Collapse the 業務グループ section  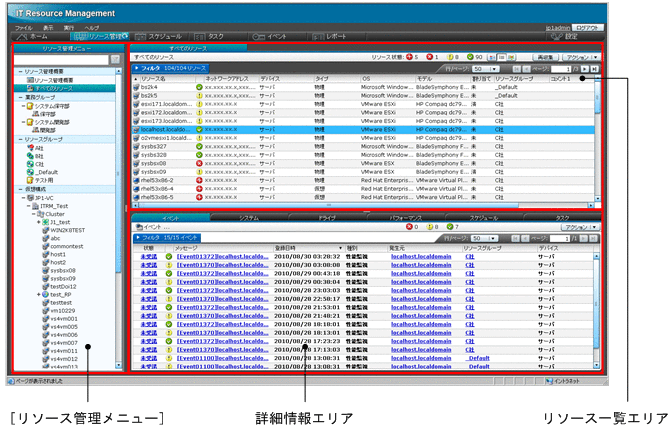[20, 97]
